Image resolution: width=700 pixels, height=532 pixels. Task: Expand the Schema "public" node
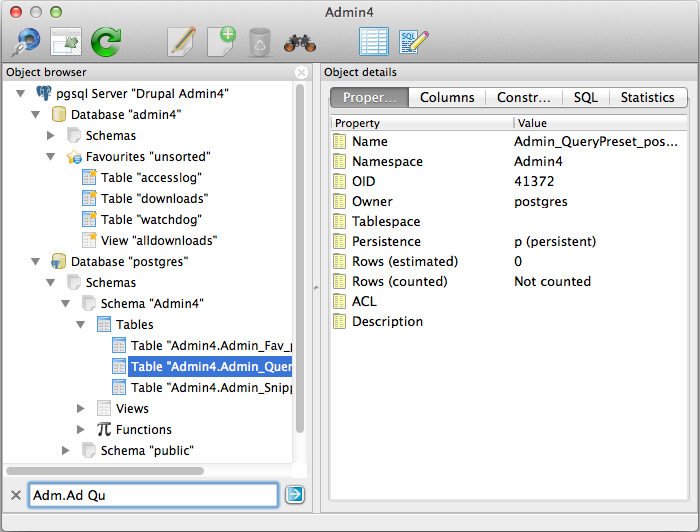click(66, 450)
